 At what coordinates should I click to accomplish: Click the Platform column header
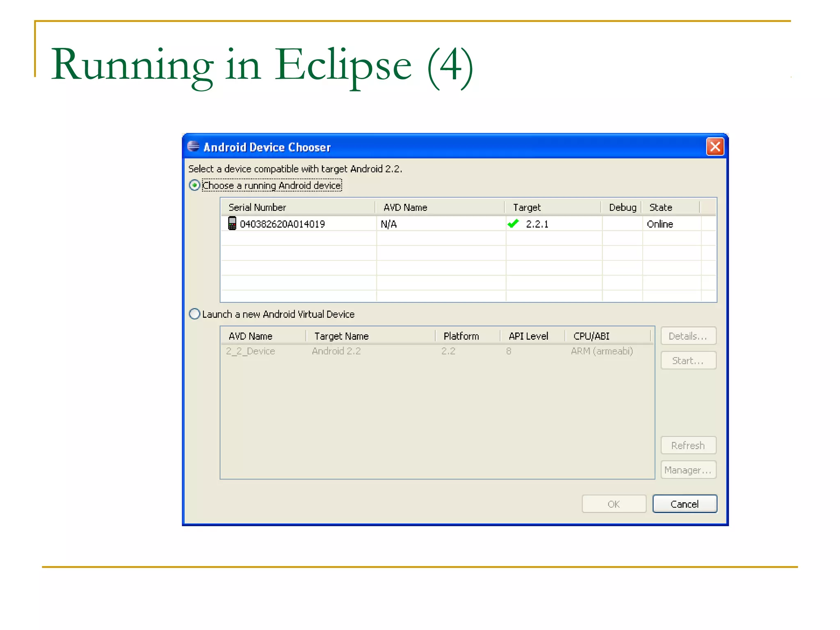pos(468,336)
